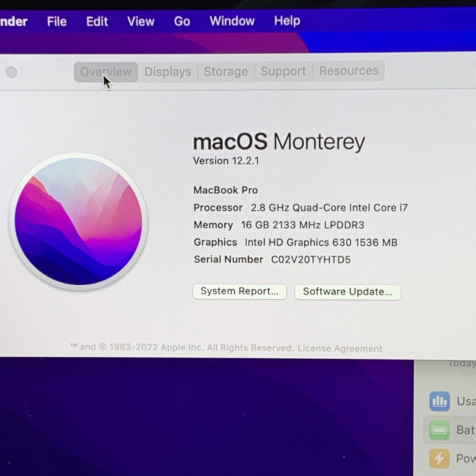
Task: Click the Version 12.2.1 text
Action: click(226, 161)
